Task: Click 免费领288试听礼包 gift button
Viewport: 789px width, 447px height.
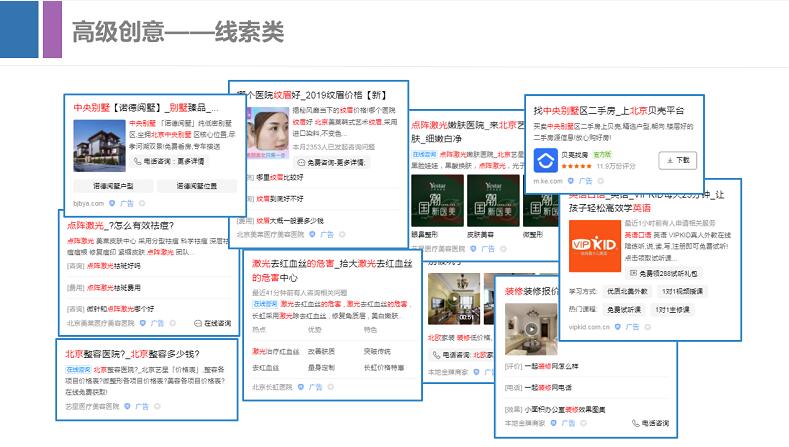Action: [x=663, y=273]
